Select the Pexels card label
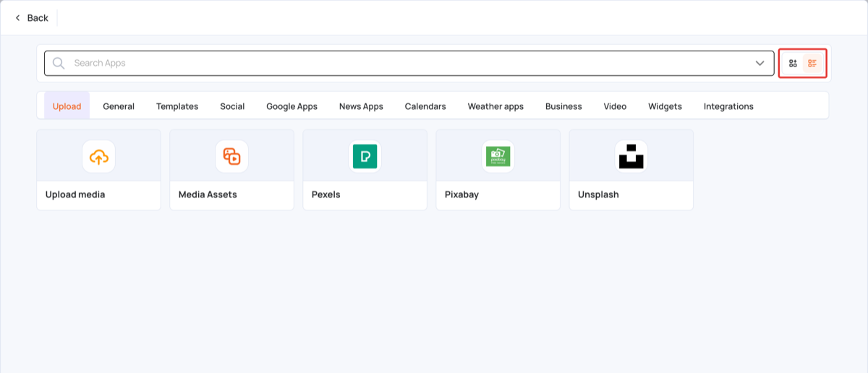Screen dimensions: 868x373 (325, 194)
